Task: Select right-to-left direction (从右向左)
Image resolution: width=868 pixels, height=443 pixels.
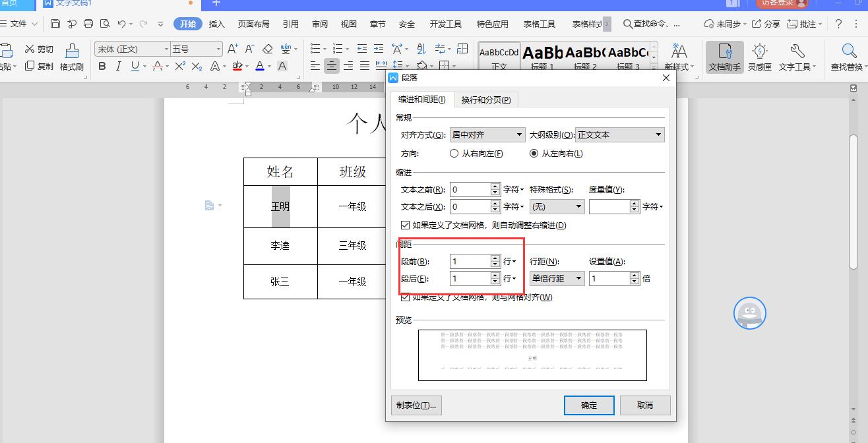Action: pos(476,154)
